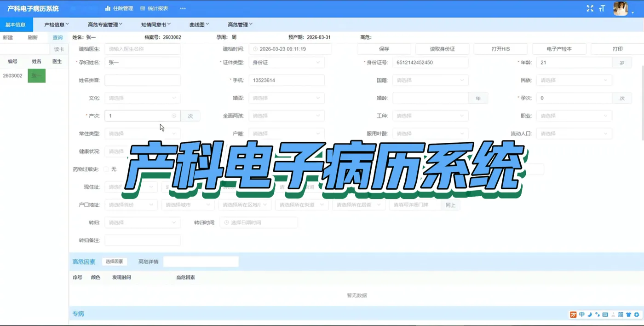Click the 姓名拼音 input field

pyautogui.click(x=142, y=80)
